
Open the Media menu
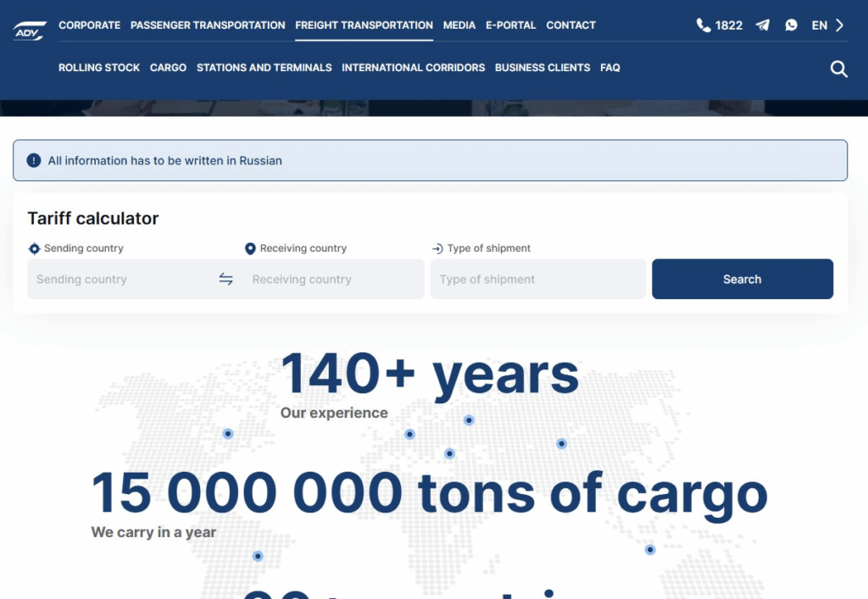tap(459, 25)
